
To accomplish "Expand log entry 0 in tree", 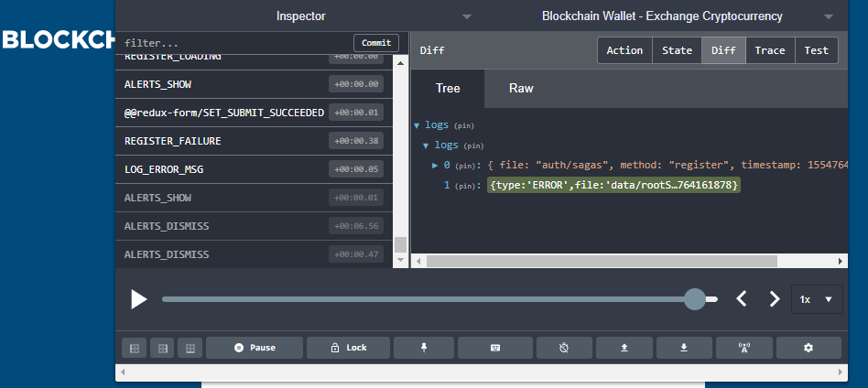I will (x=435, y=166).
